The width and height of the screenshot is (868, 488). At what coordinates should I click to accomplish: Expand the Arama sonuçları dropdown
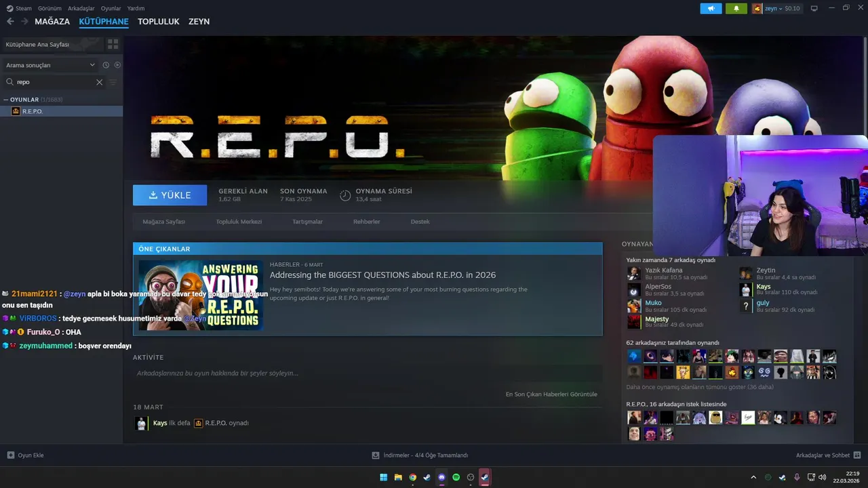coord(51,65)
